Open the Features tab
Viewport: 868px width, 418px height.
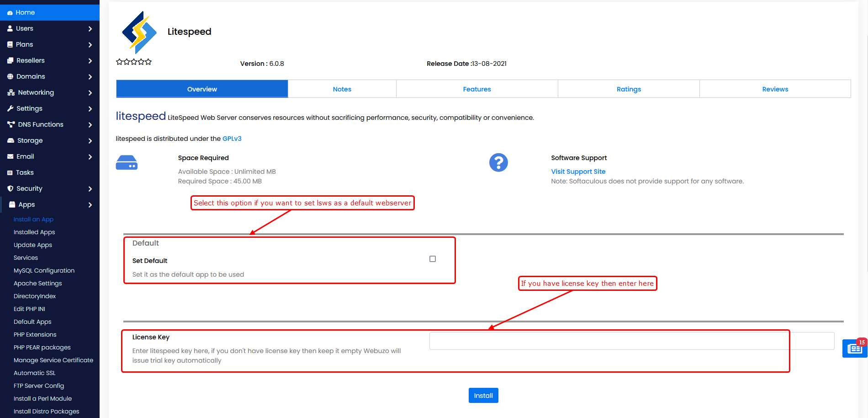coord(476,89)
